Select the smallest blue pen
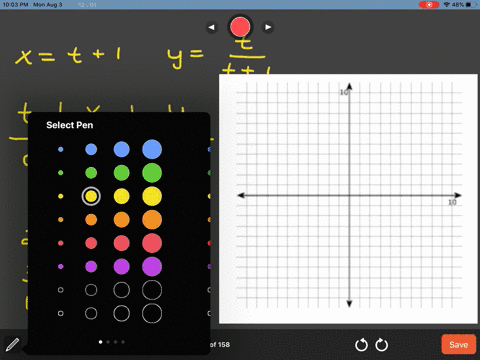This screenshot has width=480, height=360. click(61, 149)
